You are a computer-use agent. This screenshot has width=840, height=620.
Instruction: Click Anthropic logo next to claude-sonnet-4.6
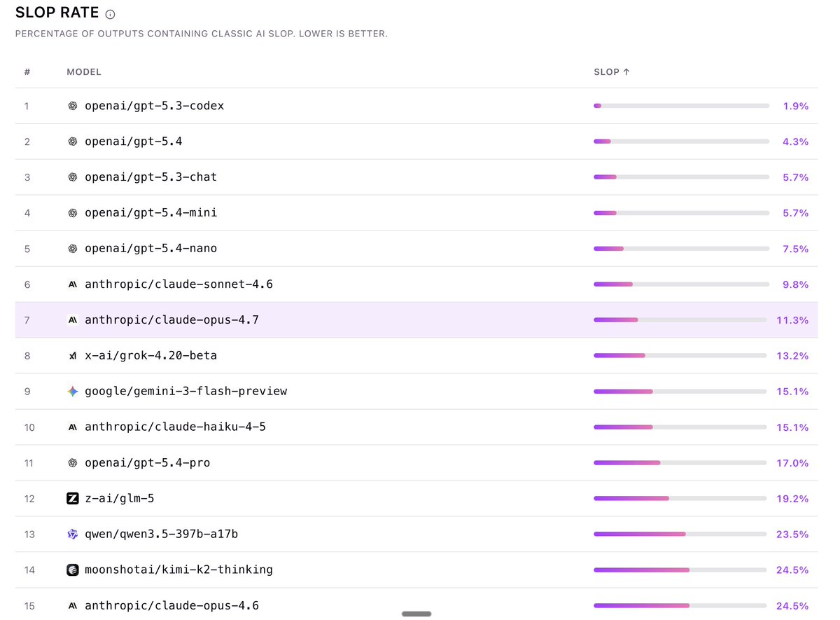click(x=73, y=284)
